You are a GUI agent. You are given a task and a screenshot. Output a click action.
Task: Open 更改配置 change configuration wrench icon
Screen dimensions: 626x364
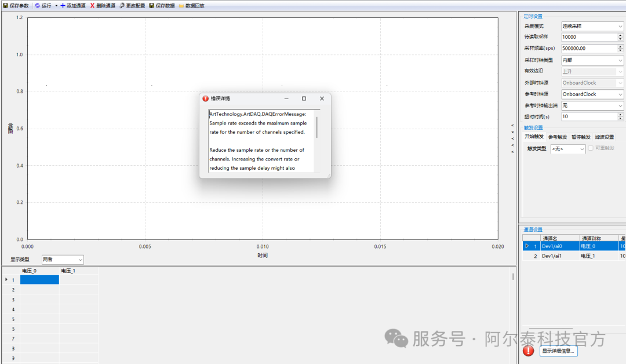coord(122,5)
